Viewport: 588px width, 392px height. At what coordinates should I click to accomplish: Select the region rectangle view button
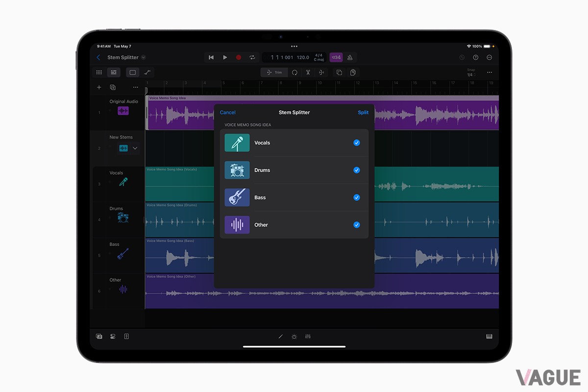(x=132, y=73)
